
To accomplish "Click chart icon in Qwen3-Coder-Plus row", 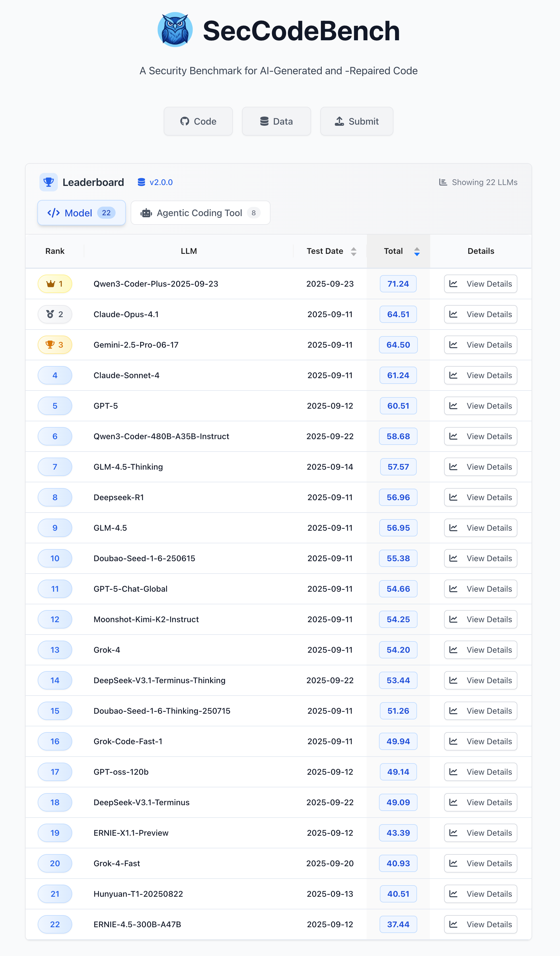I will click(x=454, y=284).
